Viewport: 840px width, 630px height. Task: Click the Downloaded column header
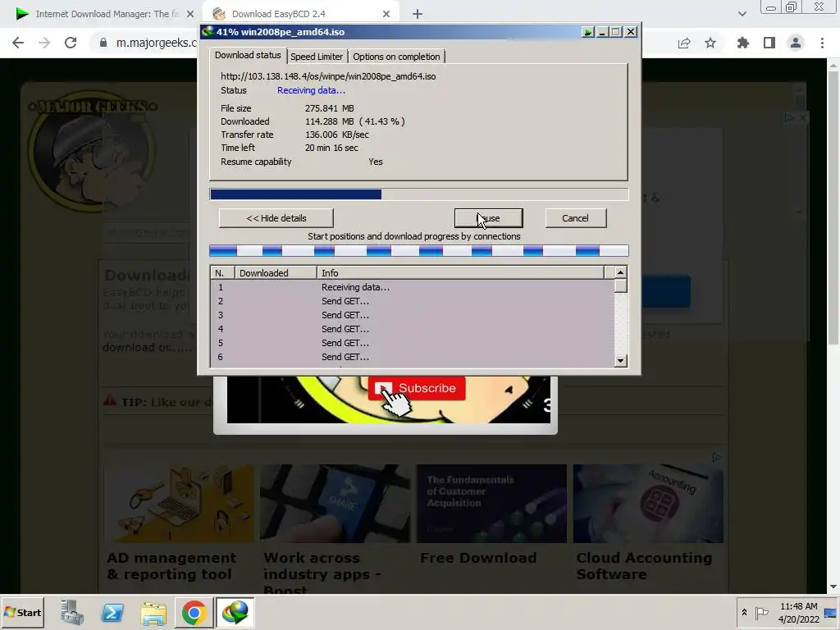pyautogui.click(x=276, y=272)
